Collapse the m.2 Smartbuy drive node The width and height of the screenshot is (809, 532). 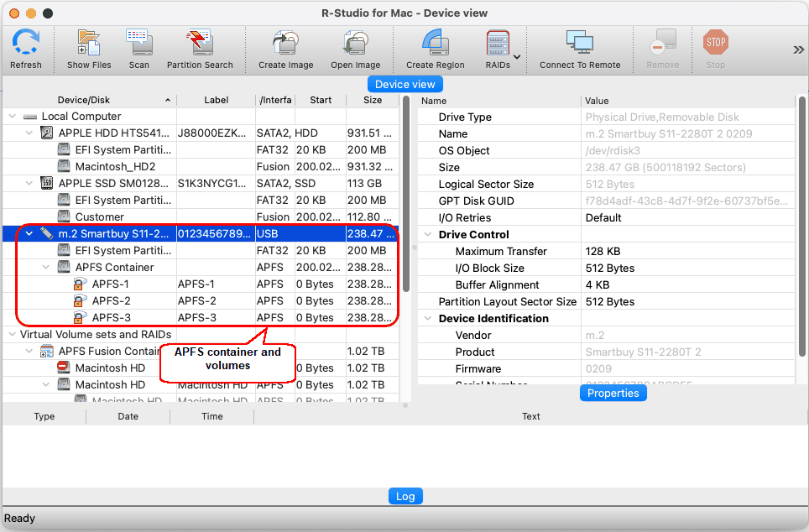coord(29,234)
